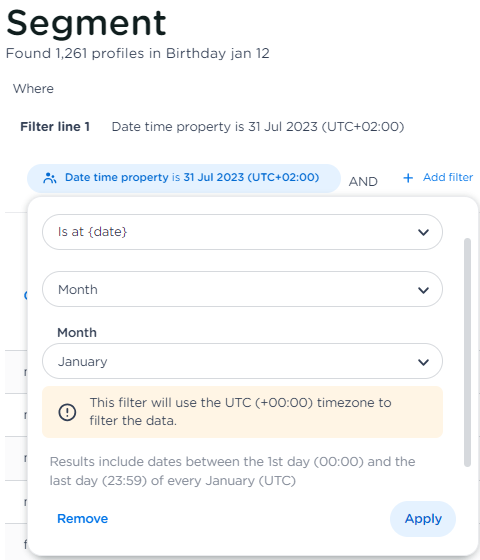Select the Month unit combo box
The height and width of the screenshot is (560, 480).
[242, 289]
